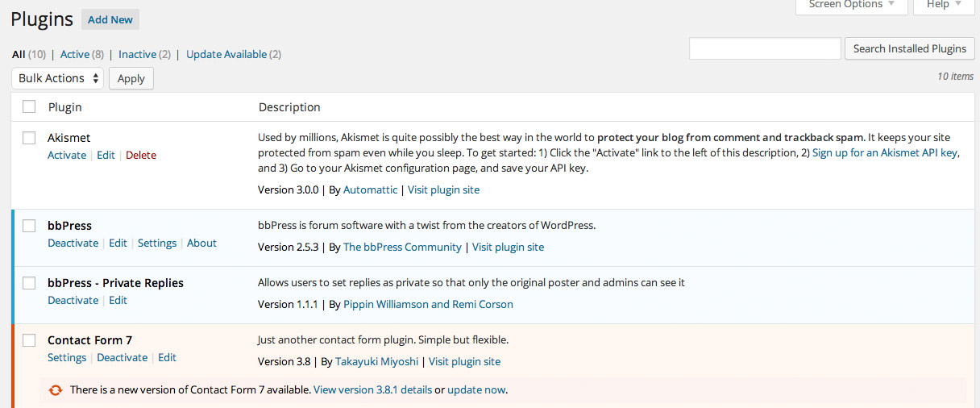Delete the Akismet plugin

pyautogui.click(x=141, y=155)
